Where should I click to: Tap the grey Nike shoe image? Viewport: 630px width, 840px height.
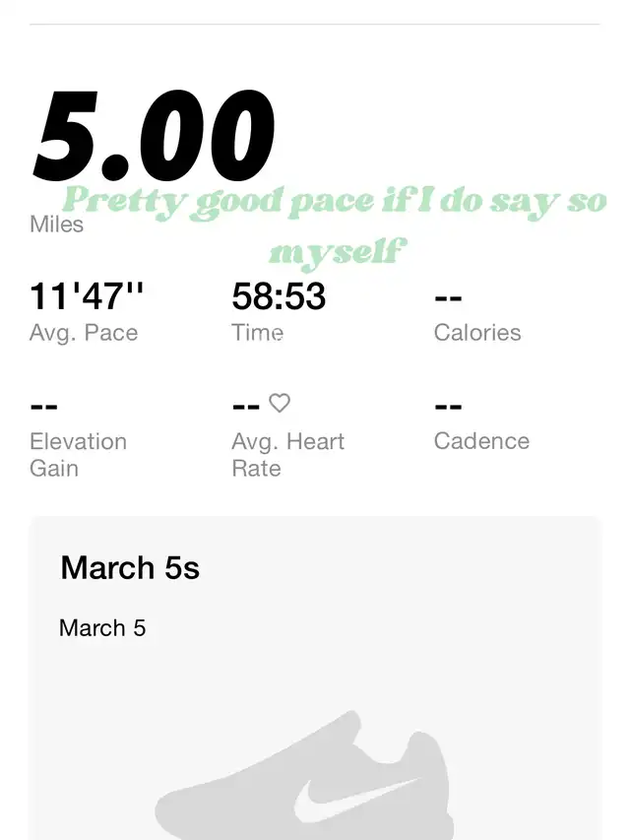point(304,775)
